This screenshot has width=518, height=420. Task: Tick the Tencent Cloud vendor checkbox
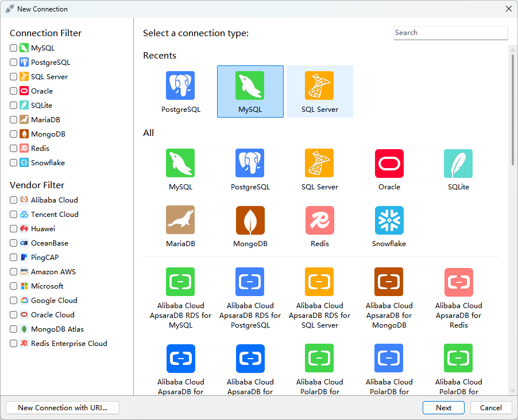14,214
